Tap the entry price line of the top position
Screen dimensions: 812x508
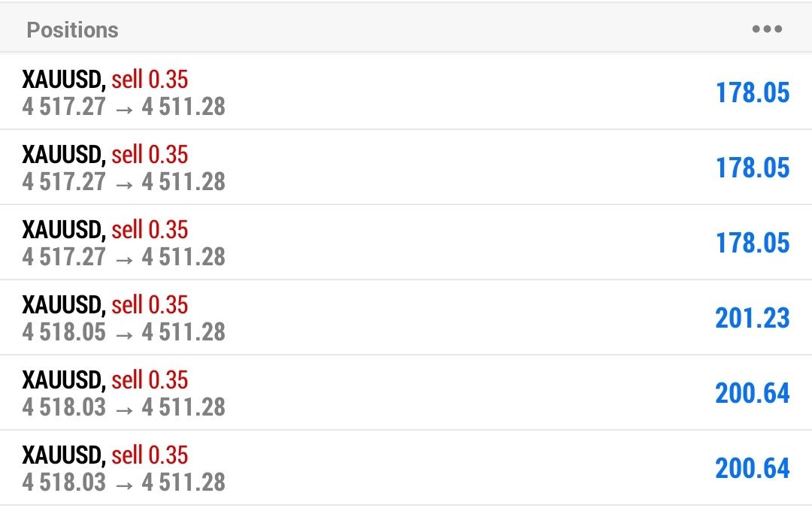point(124,107)
